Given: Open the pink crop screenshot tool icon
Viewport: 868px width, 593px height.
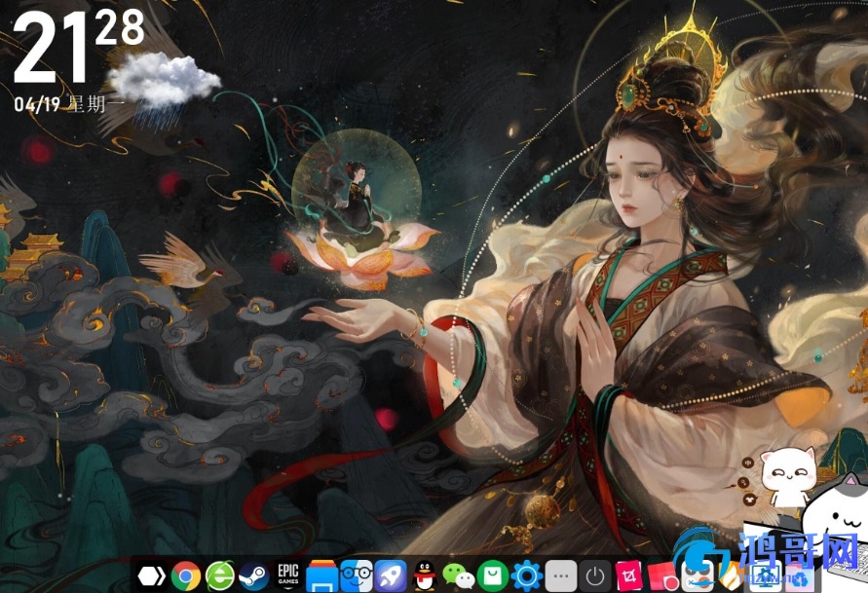Looking at the screenshot, I should pos(629,575).
